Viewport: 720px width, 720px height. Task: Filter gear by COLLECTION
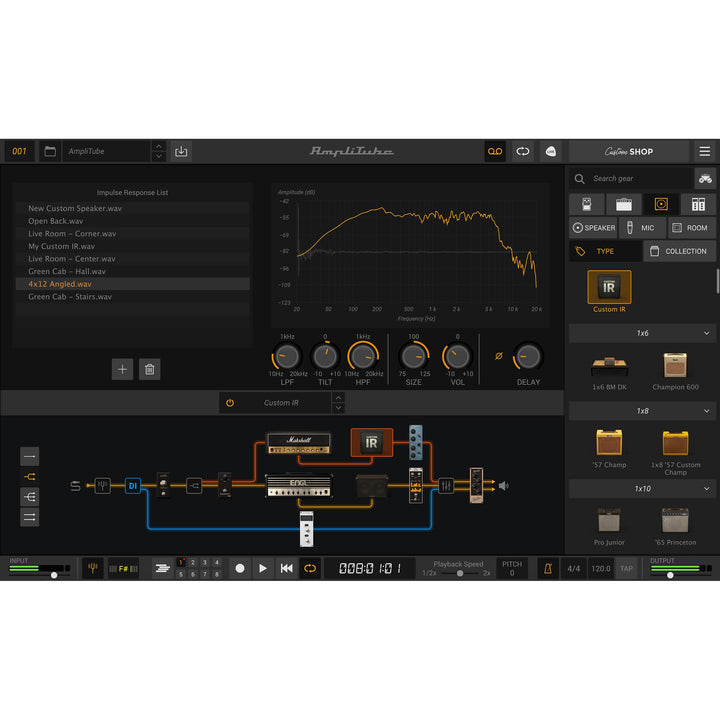[680, 251]
